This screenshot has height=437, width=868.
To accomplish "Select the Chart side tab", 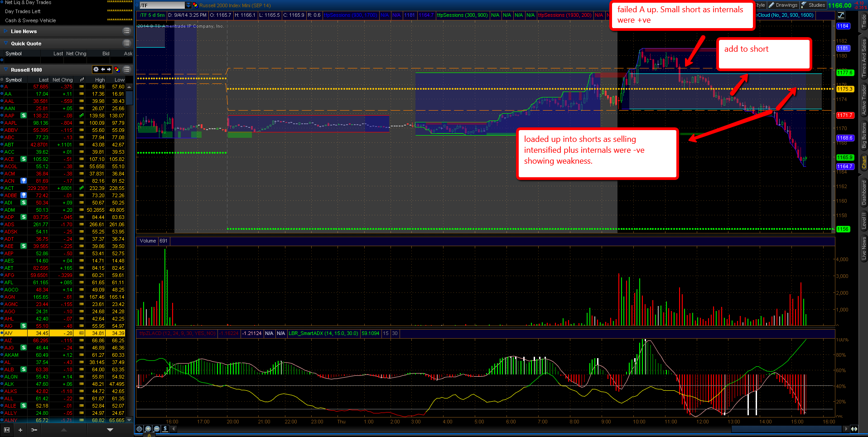I will click(864, 162).
